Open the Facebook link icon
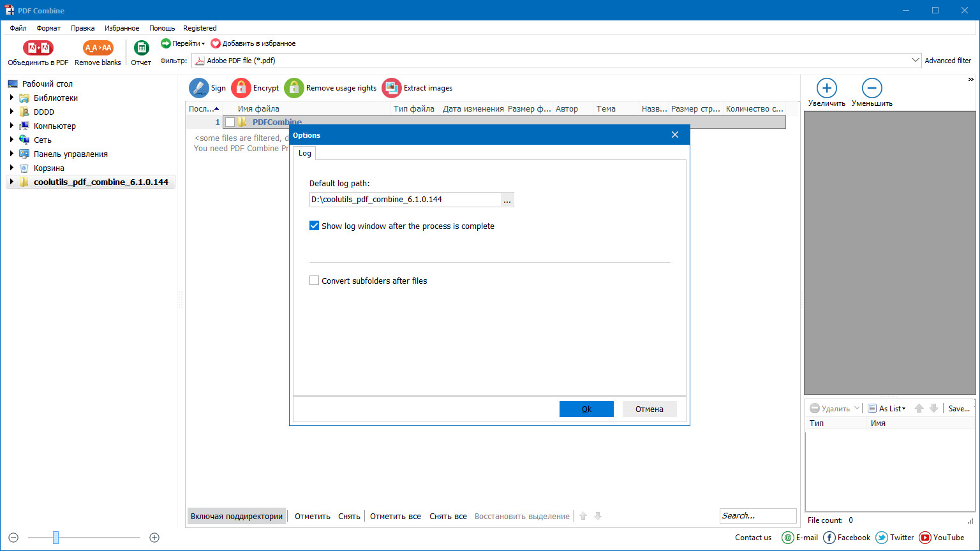 click(829, 538)
